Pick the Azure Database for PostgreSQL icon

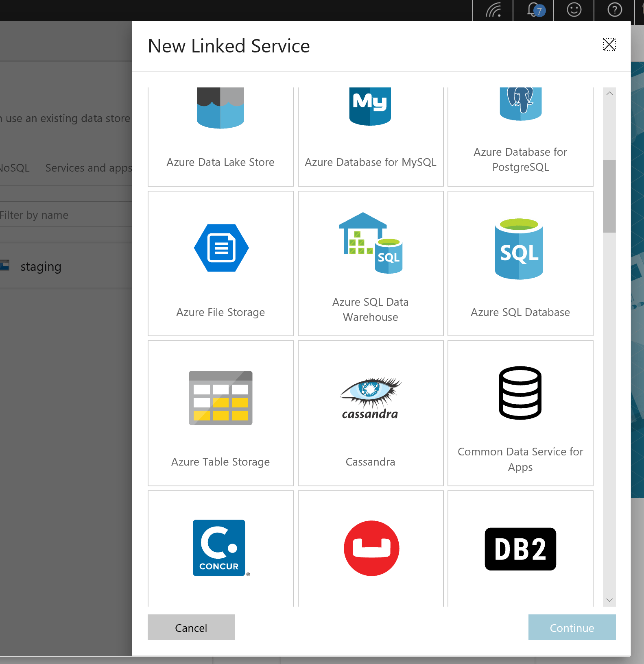[520, 104]
